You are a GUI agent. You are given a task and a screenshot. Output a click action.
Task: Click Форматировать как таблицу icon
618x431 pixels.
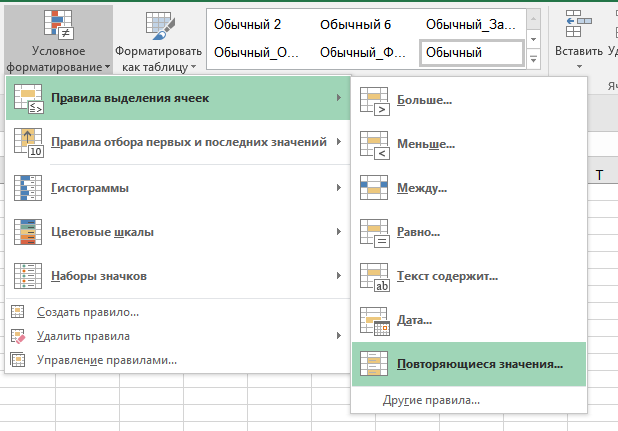pyautogui.click(x=157, y=24)
